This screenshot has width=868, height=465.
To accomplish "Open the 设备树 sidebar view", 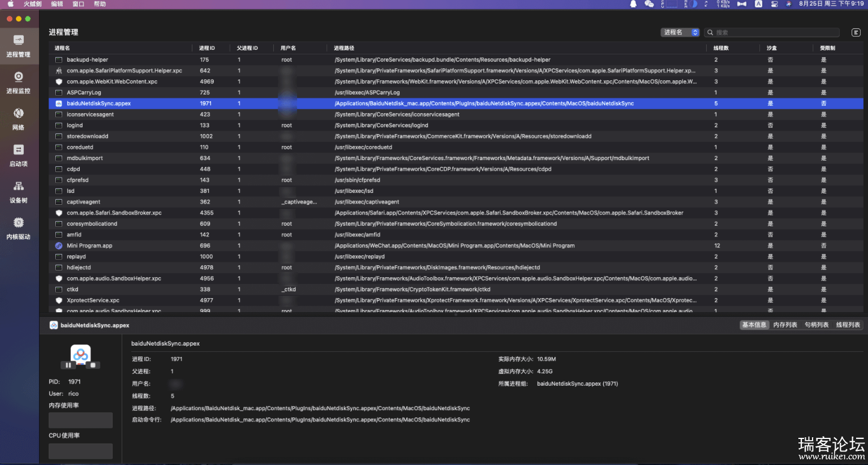I will tap(18, 192).
